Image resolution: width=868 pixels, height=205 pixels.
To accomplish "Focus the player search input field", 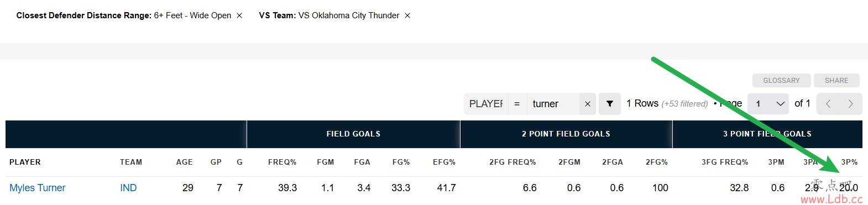I will 553,104.
